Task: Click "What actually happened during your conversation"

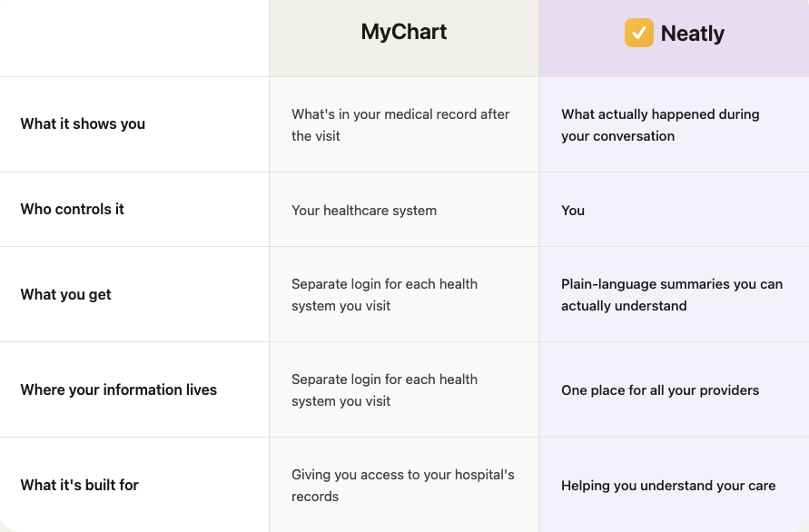Action: coord(660,125)
